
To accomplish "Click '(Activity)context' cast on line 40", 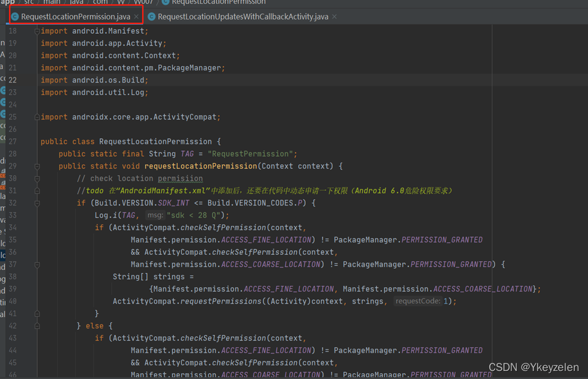I will [x=304, y=301].
